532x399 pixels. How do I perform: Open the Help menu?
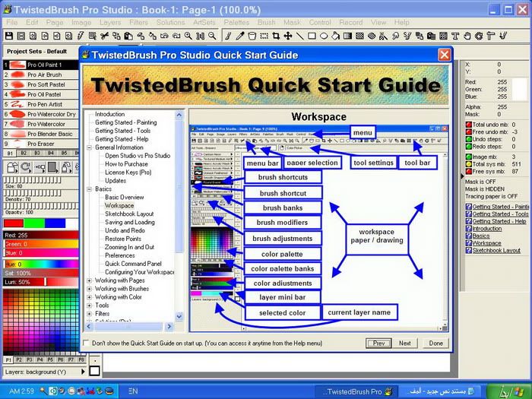coord(401,22)
